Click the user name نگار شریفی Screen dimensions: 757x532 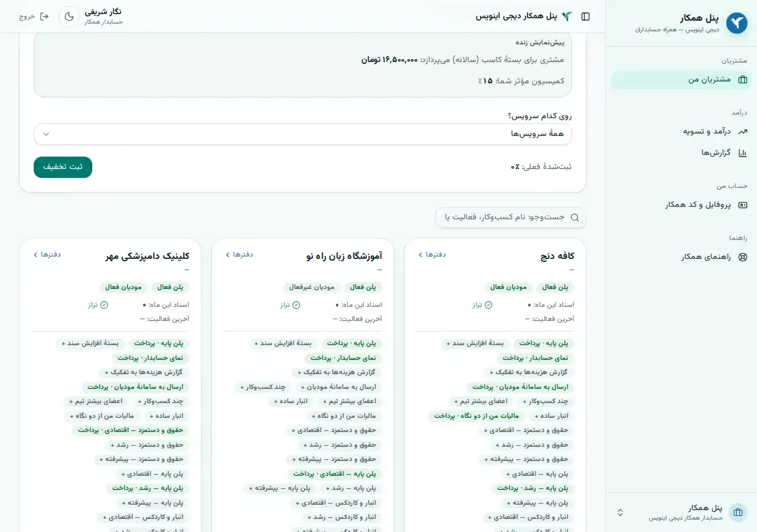point(103,12)
